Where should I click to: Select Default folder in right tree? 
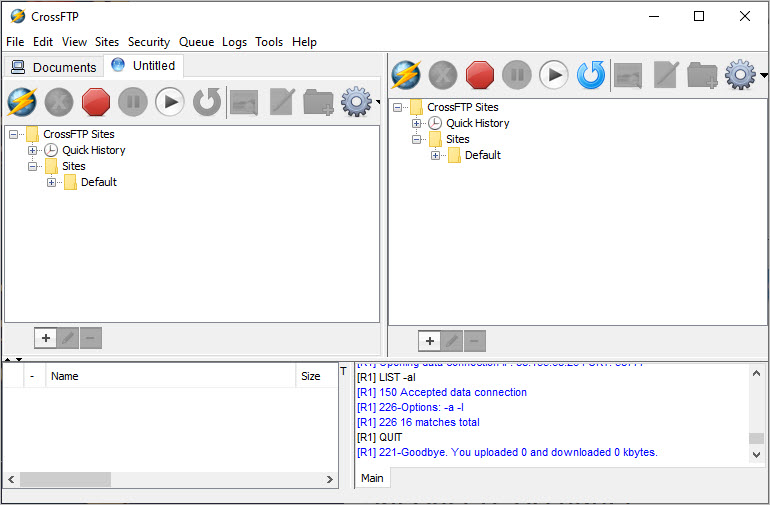[483, 155]
